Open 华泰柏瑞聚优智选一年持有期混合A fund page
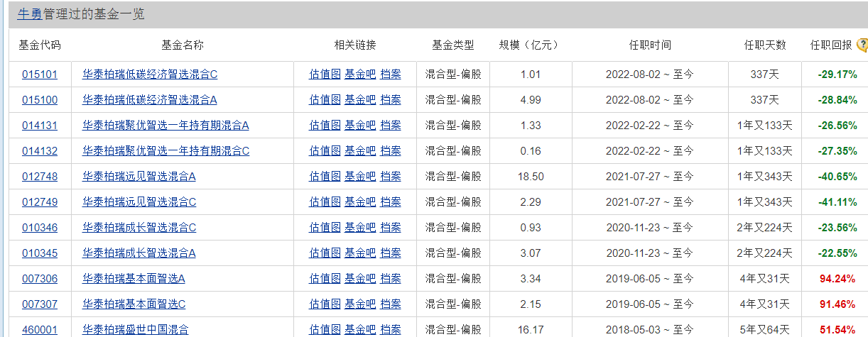This screenshot has width=868, height=337. (166, 125)
